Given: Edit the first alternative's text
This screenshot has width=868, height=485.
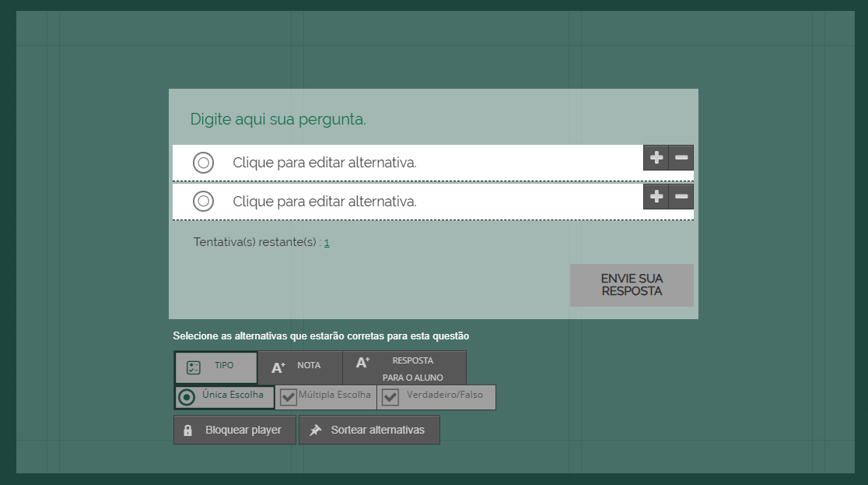Looking at the screenshot, I should coord(324,163).
